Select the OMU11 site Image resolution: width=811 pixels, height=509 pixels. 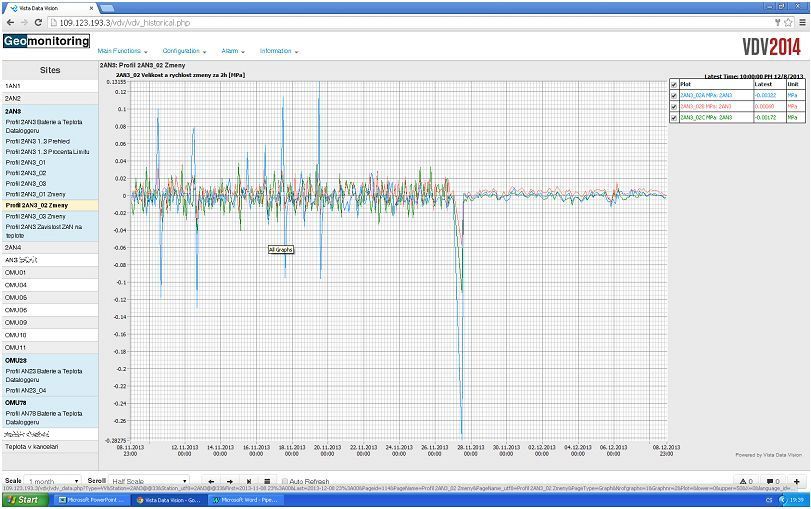(x=50, y=348)
